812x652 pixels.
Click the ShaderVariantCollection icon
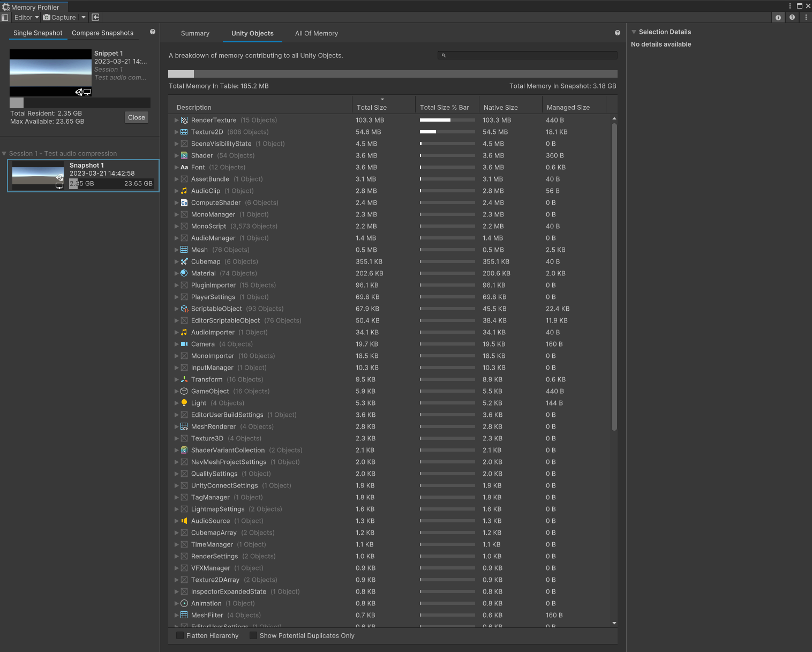[x=184, y=451]
